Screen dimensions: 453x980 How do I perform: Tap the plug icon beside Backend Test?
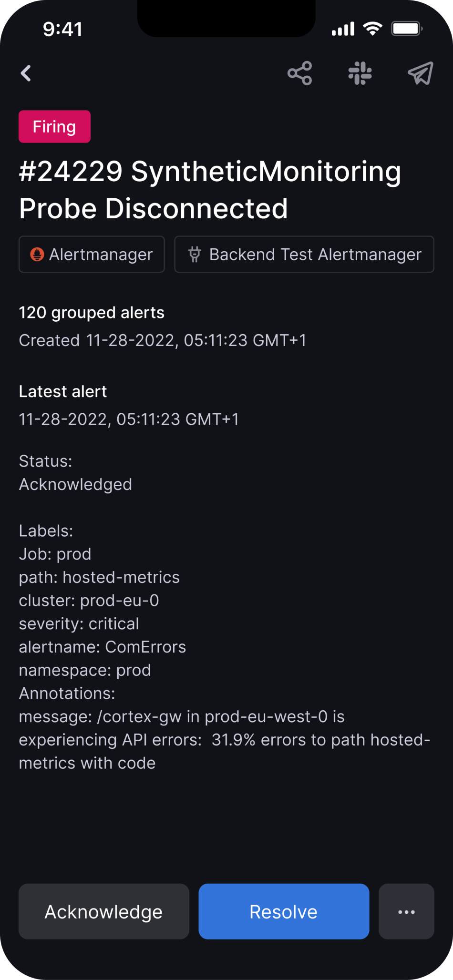point(195,255)
